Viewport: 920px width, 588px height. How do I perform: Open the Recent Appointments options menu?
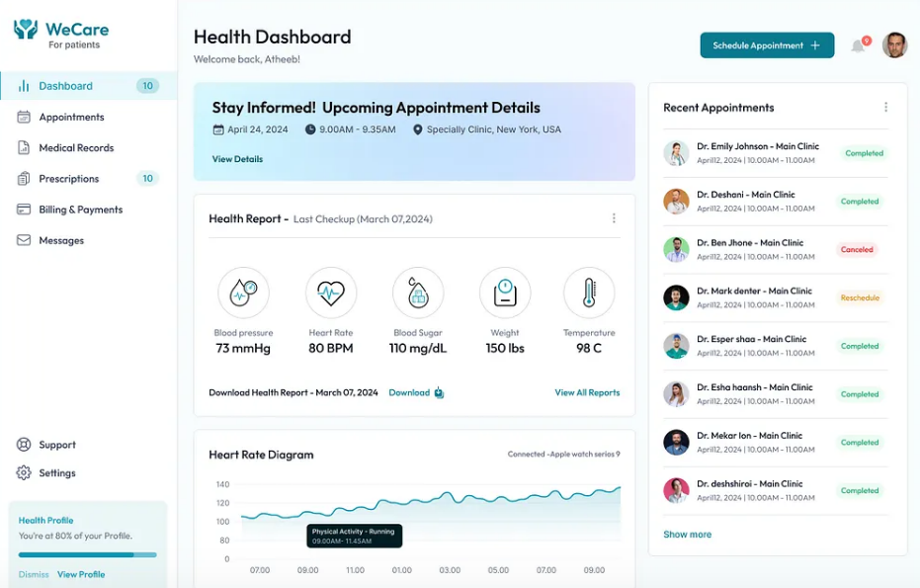[886, 107]
